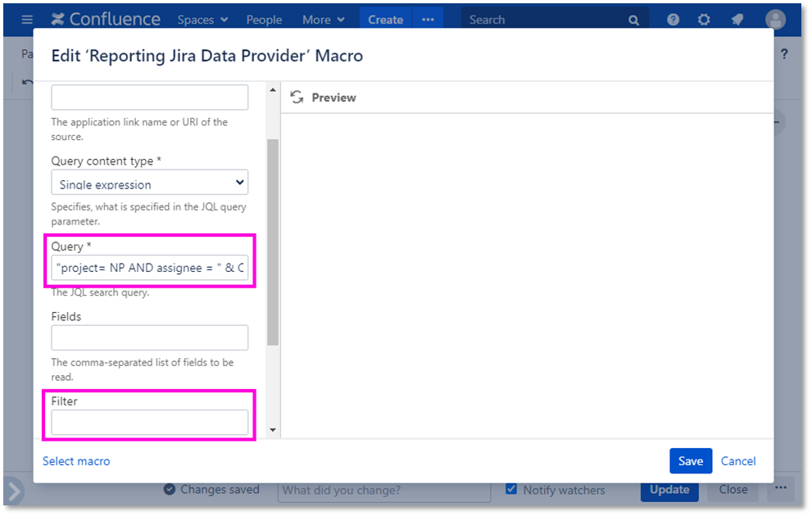
Task: Cancel the macro dialog
Action: pyautogui.click(x=738, y=460)
